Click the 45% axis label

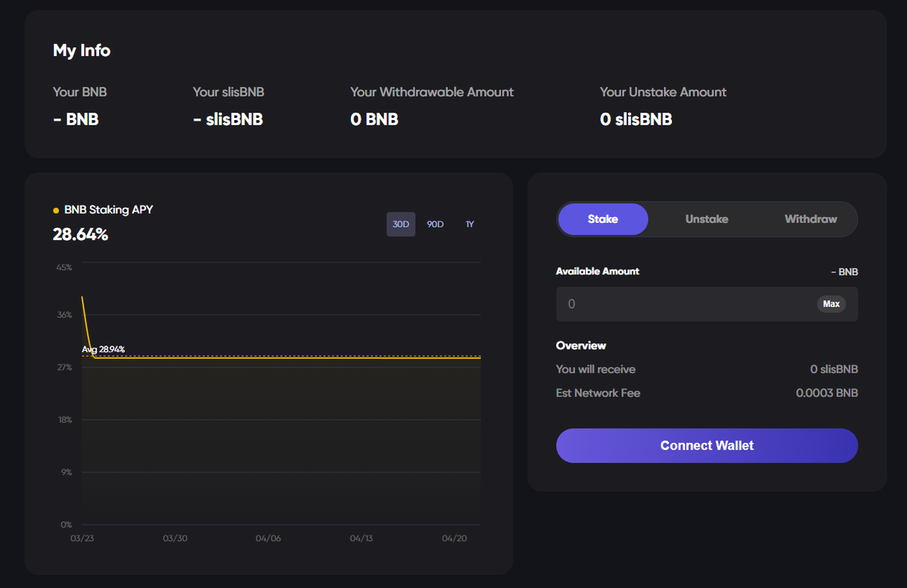[x=63, y=268]
